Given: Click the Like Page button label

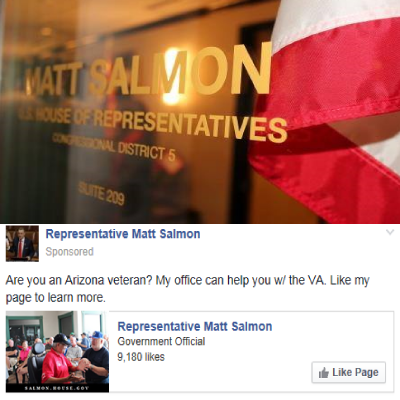Looking at the screenshot, I should tap(355, 372).
